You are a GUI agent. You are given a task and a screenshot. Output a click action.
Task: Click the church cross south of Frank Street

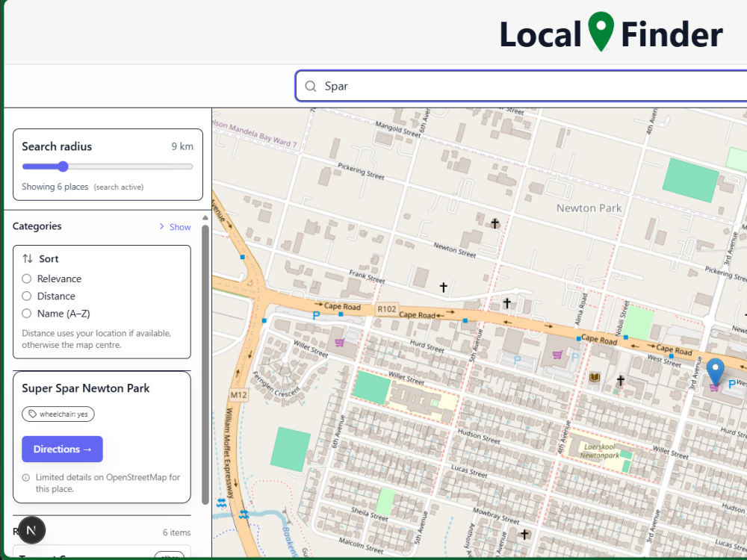point(444,287)
